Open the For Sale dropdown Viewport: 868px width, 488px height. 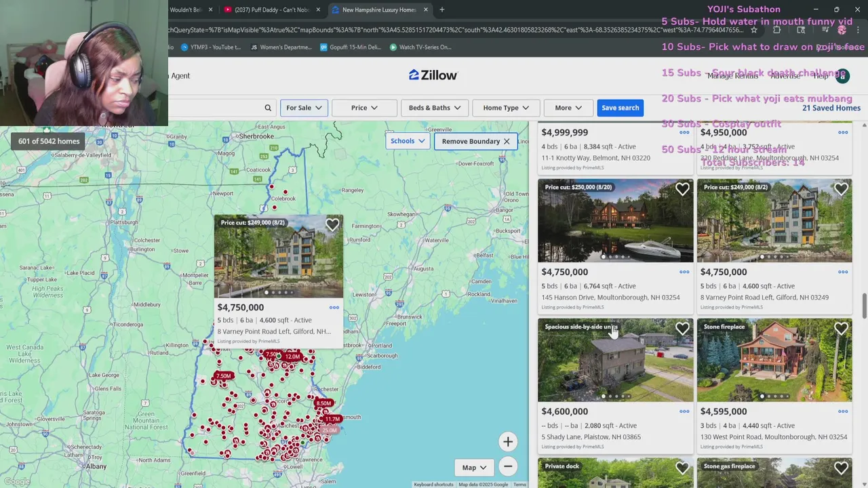click(x=304, y=108)
